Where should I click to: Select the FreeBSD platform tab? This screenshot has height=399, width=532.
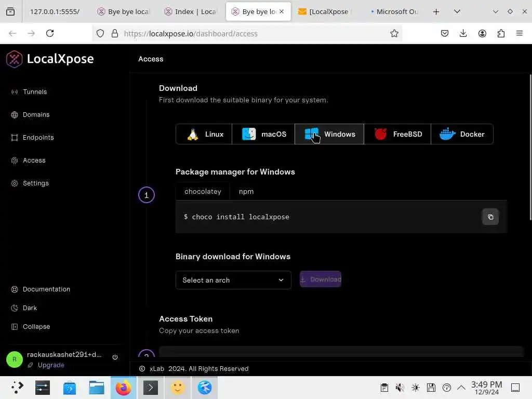pos(397,135)
